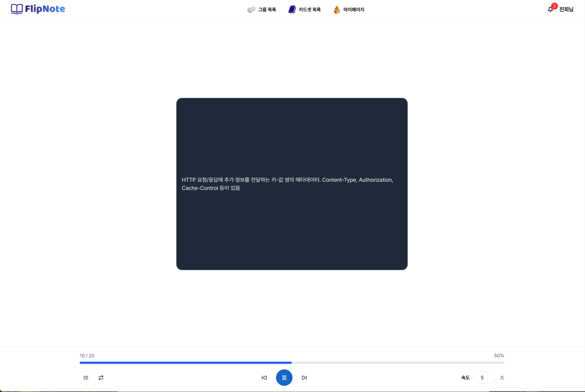The image size is (585, 392).
Task: Open the notification bell
Action: (550, 9)
